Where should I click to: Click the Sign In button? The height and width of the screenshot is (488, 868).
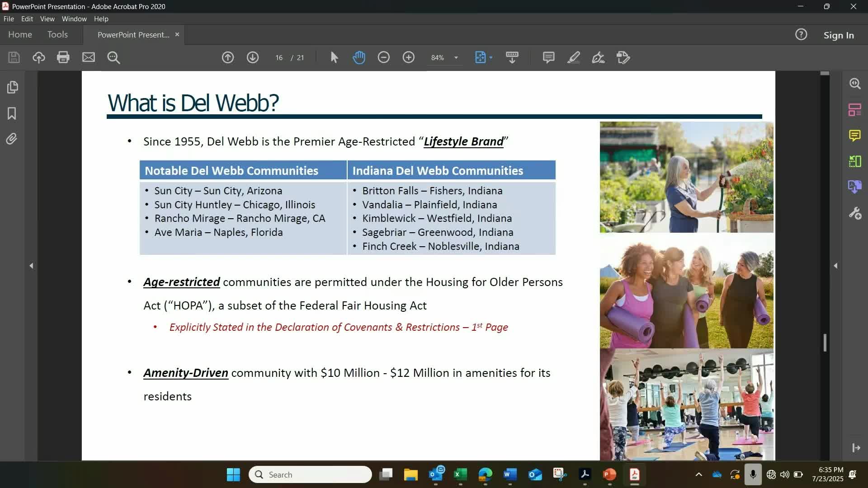point(839,35)
